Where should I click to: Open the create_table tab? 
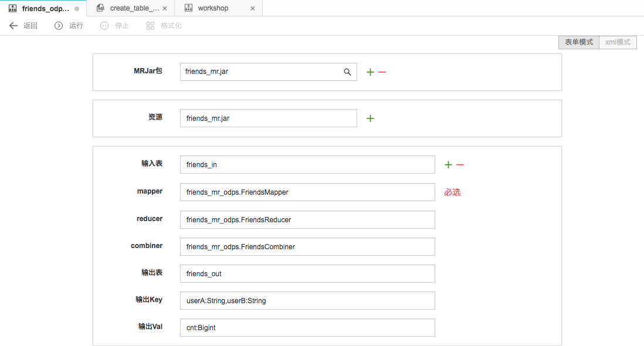[134, 8]
